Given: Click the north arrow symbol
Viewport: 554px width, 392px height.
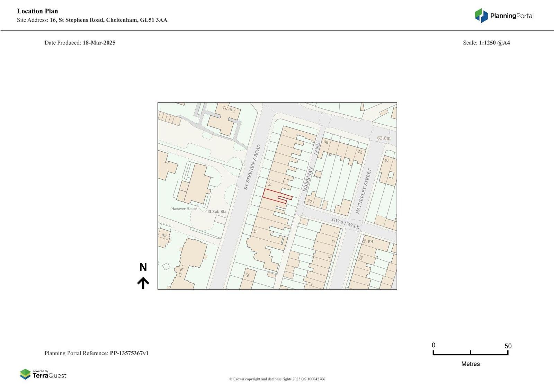Looking at the screenshot, I should (143, 276).
